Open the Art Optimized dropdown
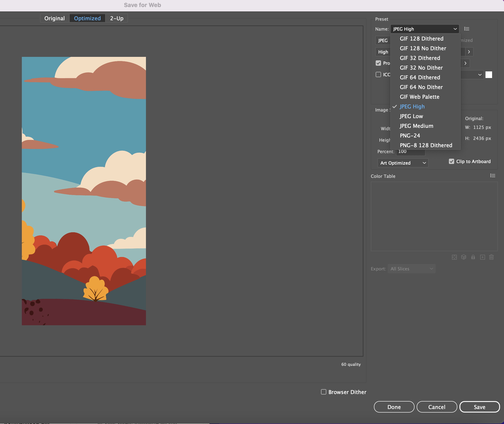 [x=403, y=163]
